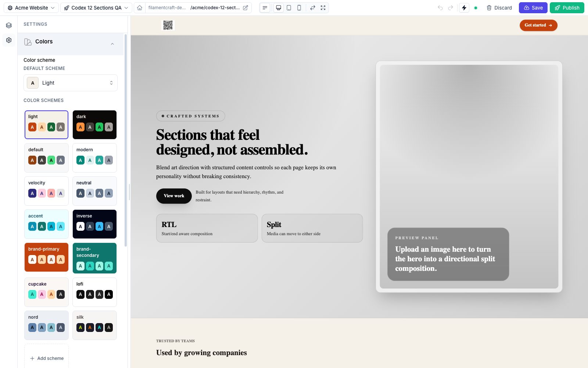Click the Crafted Systems badge
Viewport: 588px width, 368px height.
[190, 116]
